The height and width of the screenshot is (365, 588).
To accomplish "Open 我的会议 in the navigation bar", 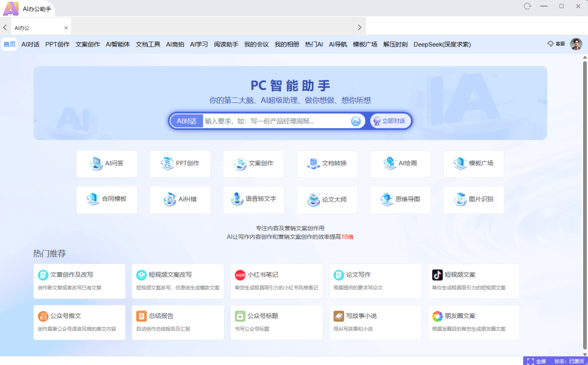I will [x=256, y=44].
